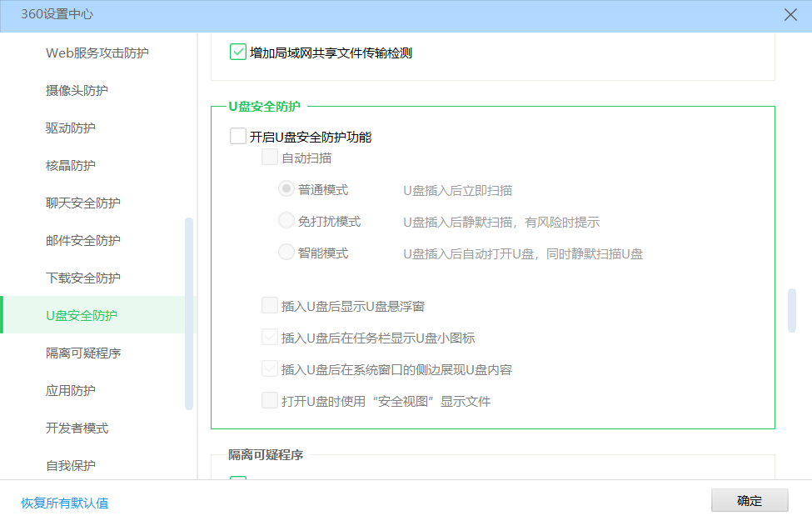Click 恢复所有默认值 link
The width and height of the screenshot is (812, 521).
(x=65, y=503)
